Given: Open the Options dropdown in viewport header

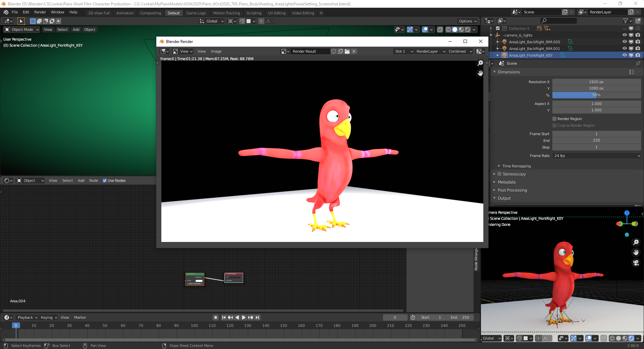Looking at the screenshot, I should coord(468,21).
